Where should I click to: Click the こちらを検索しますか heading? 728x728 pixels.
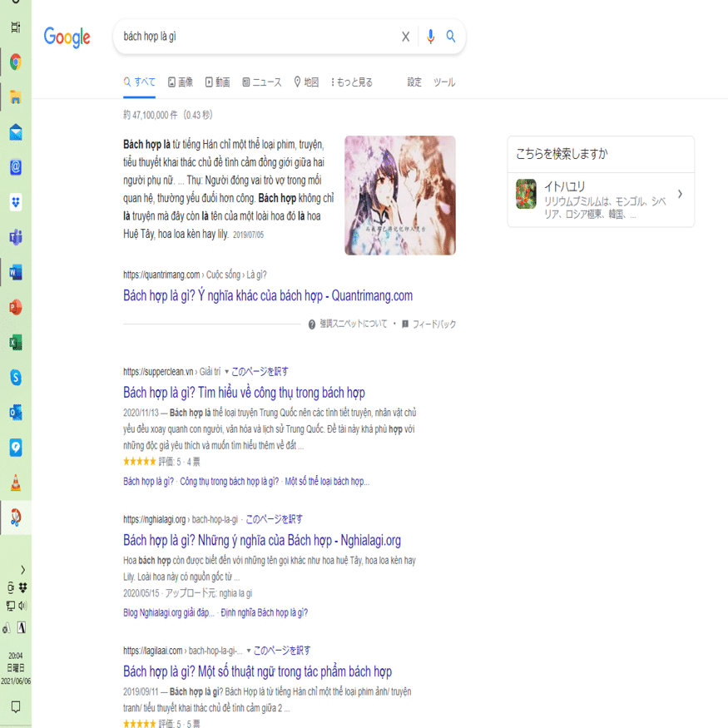(x=562, y=154)
